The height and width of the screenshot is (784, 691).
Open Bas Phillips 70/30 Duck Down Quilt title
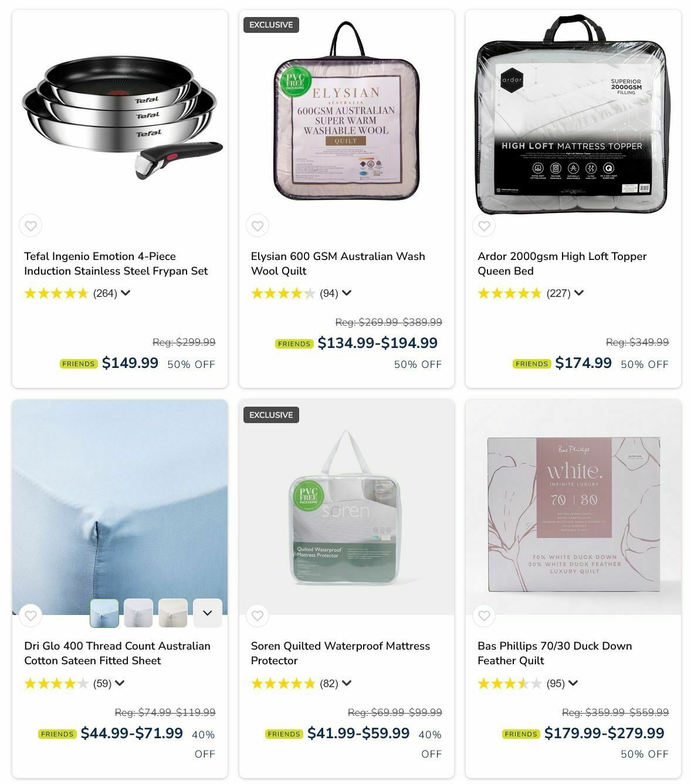555,653
